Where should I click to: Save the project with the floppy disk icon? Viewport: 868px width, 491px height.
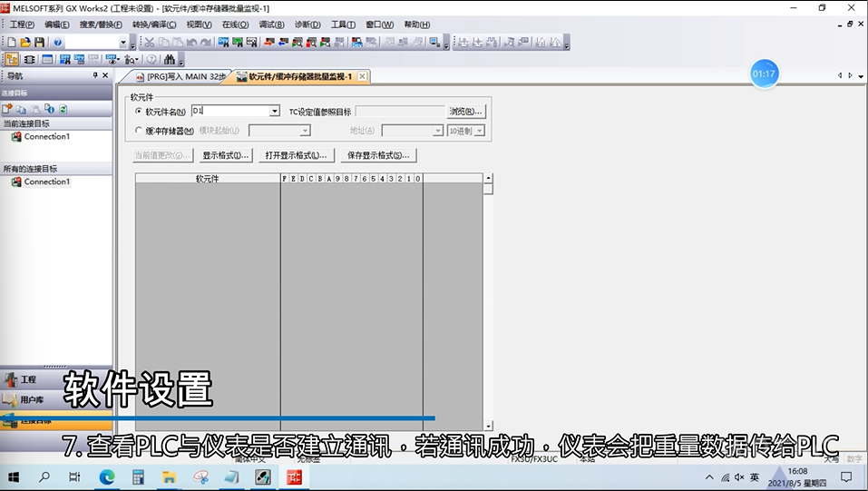(39, 42)
